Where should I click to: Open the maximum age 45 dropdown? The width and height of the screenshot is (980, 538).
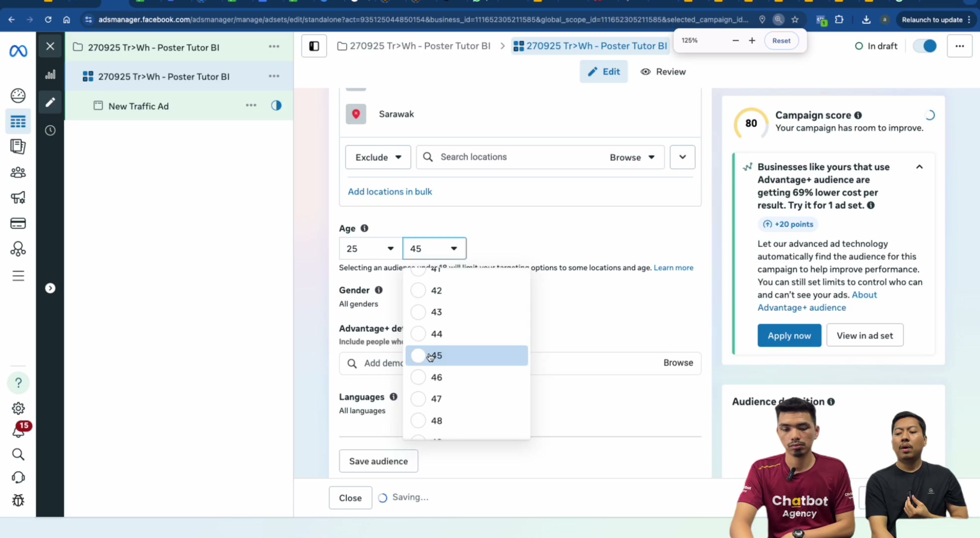coord(434,249)
